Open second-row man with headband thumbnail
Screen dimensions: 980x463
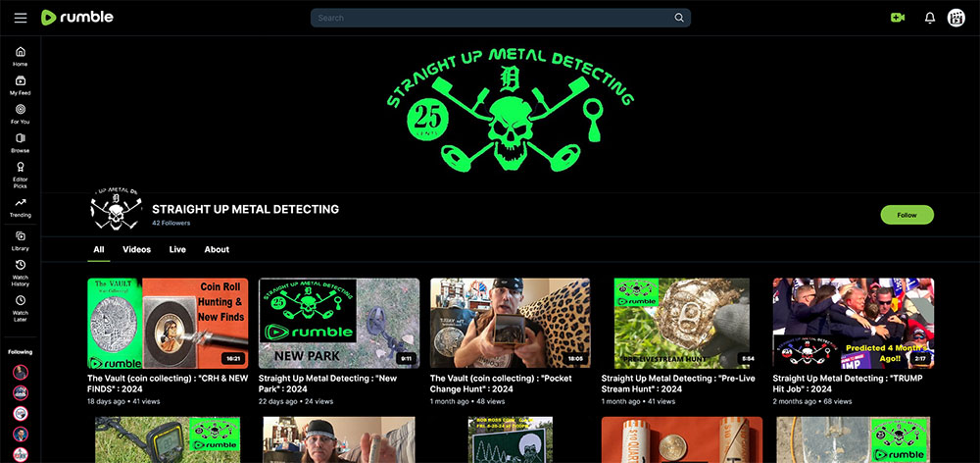339,439
